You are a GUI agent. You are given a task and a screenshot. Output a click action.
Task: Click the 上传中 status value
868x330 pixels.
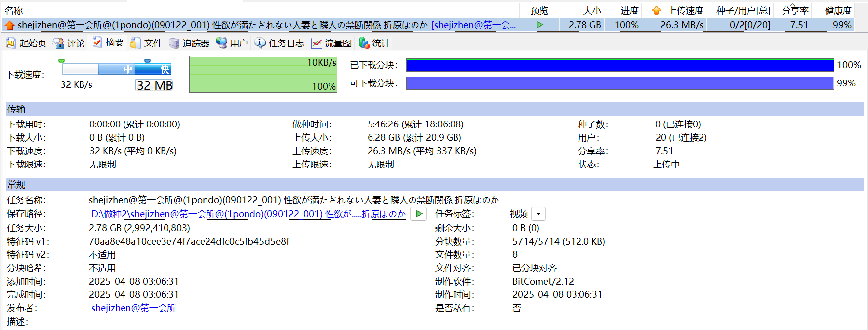[x=666, y=164]
